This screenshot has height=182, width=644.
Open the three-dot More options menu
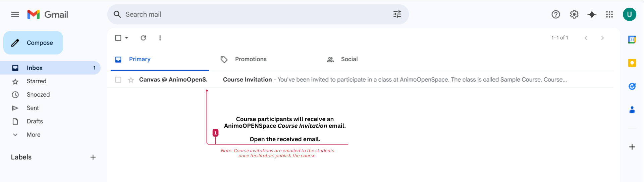160,38
